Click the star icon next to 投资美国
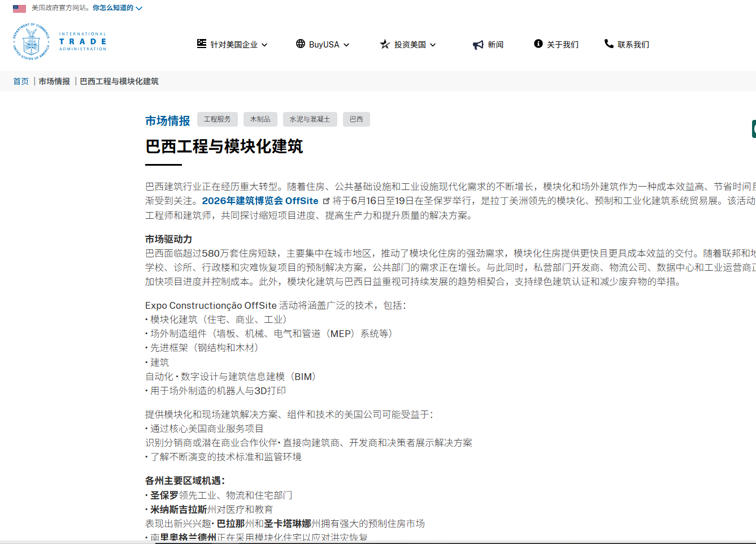Image resolution: width=756 pixels, height=544 pixels. [x=385, y=44]
